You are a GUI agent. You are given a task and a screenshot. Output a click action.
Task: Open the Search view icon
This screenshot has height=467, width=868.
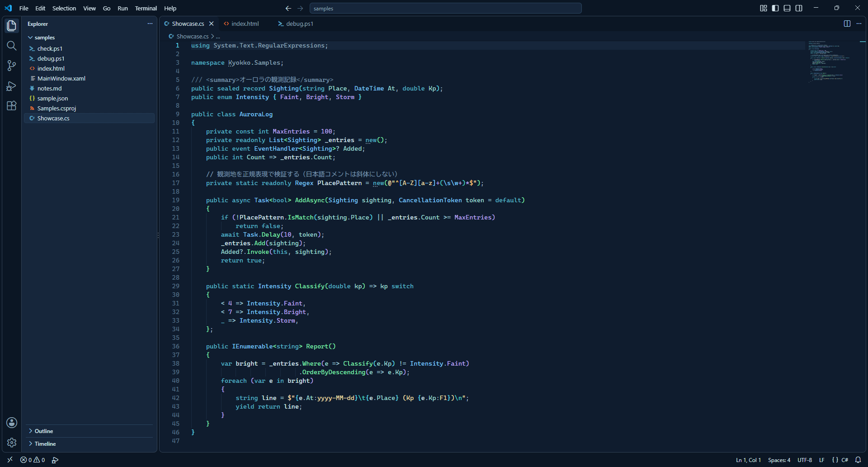point(12,46)
